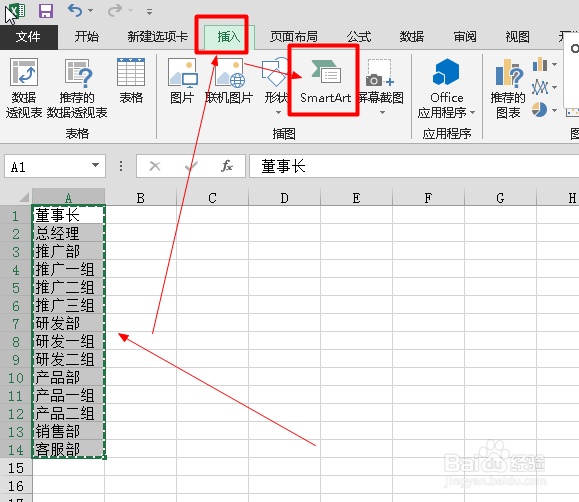This screenshot has width=579, height=502.
Task: Open the Customize Quick Access Toolbar dropdown
Action: click(149, 12)
